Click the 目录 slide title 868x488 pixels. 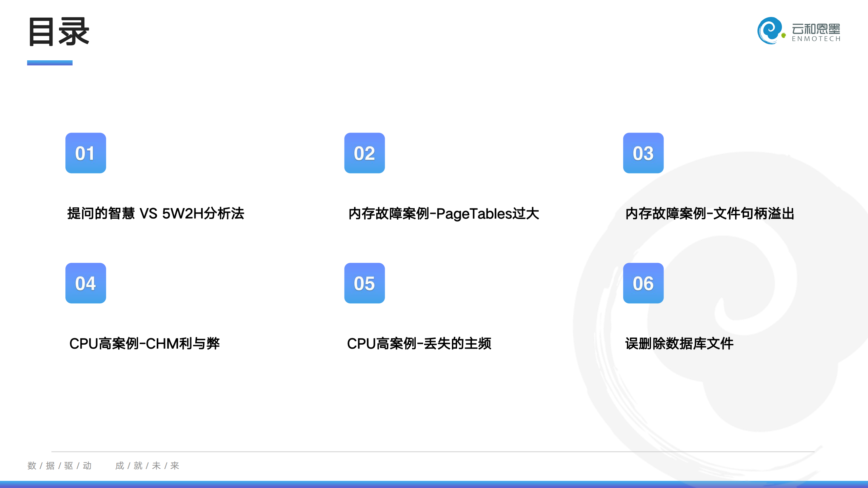(59, 32)
